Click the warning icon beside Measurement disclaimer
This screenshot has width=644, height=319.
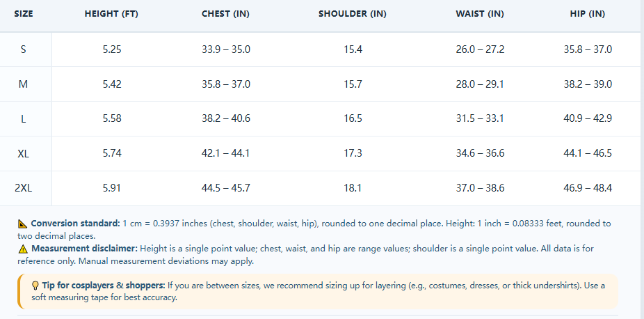[x=23, y=249]
